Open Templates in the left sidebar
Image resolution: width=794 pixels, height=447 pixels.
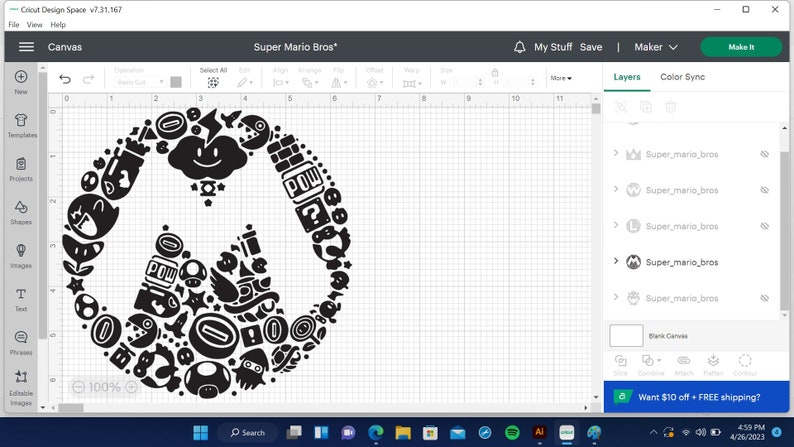click(21, 126)
